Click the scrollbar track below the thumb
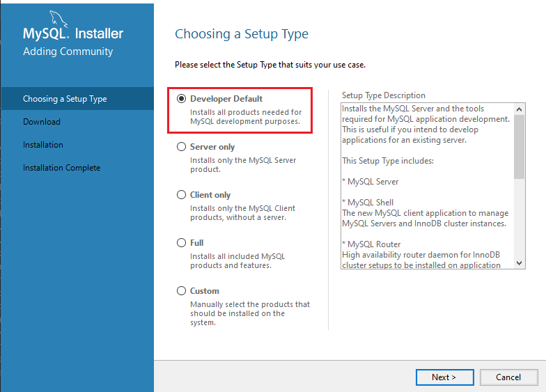Screen dimensions: 546x392 click(x=520, y=216)
